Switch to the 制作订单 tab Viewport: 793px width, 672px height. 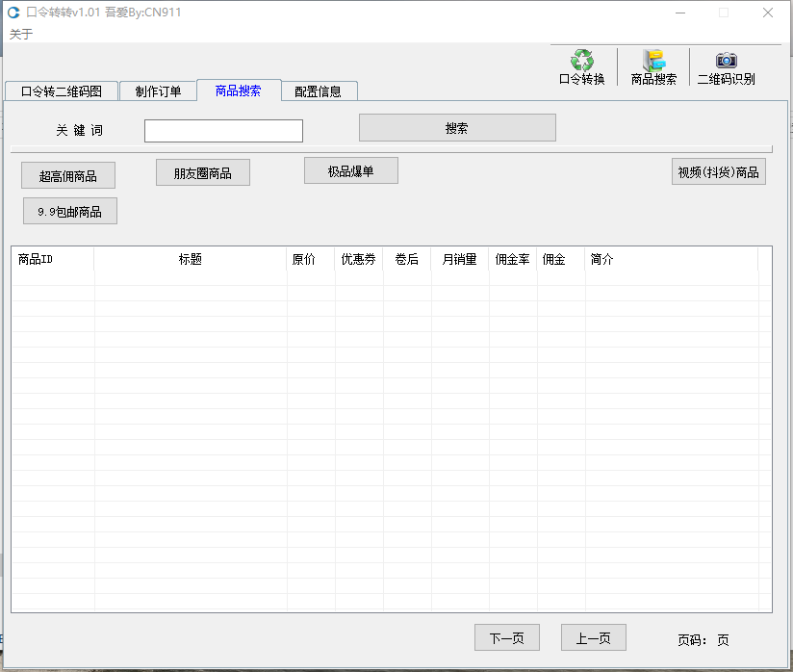[158, 91]
